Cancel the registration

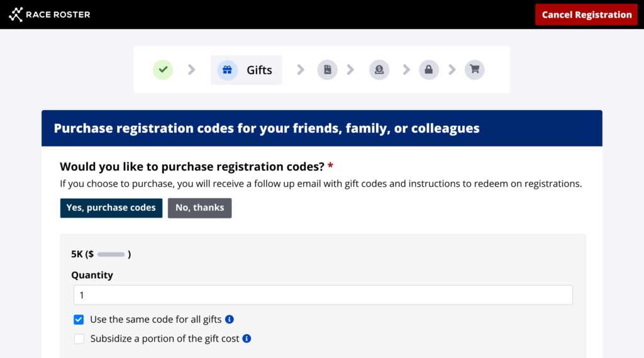coord(586,14)
